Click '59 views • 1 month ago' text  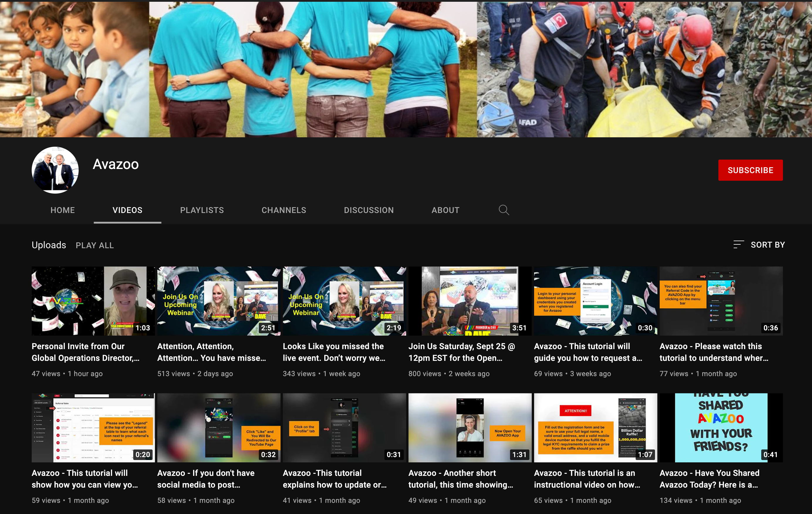point(70,500)
